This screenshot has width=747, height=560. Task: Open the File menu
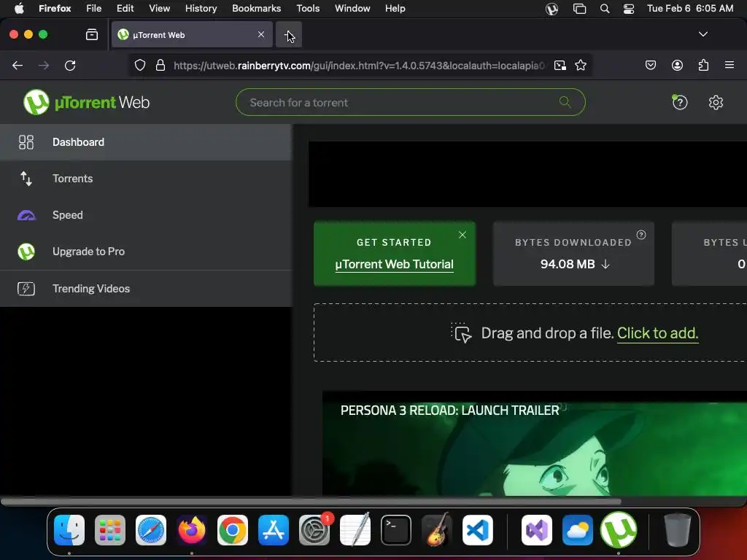(94, 8)
